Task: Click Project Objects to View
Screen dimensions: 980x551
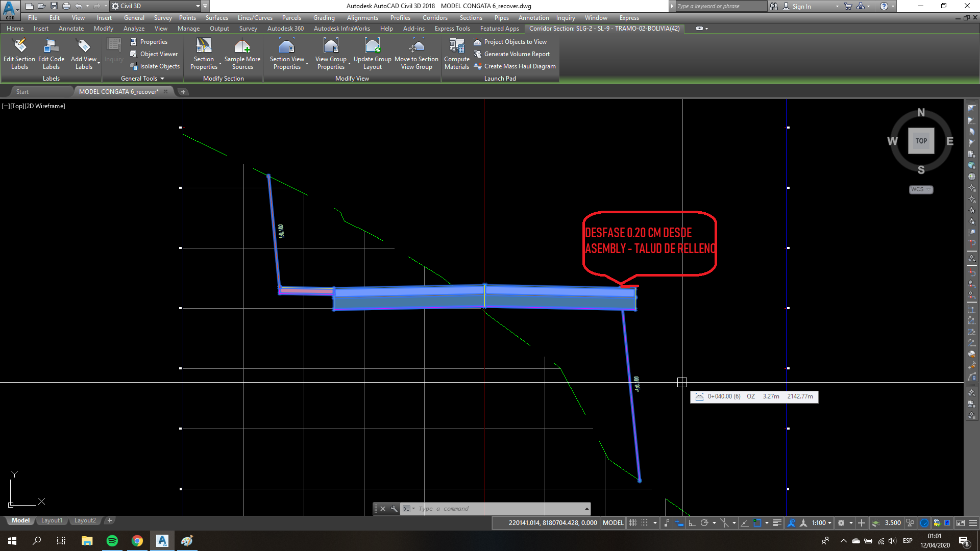Action: (x=510, y=42)
